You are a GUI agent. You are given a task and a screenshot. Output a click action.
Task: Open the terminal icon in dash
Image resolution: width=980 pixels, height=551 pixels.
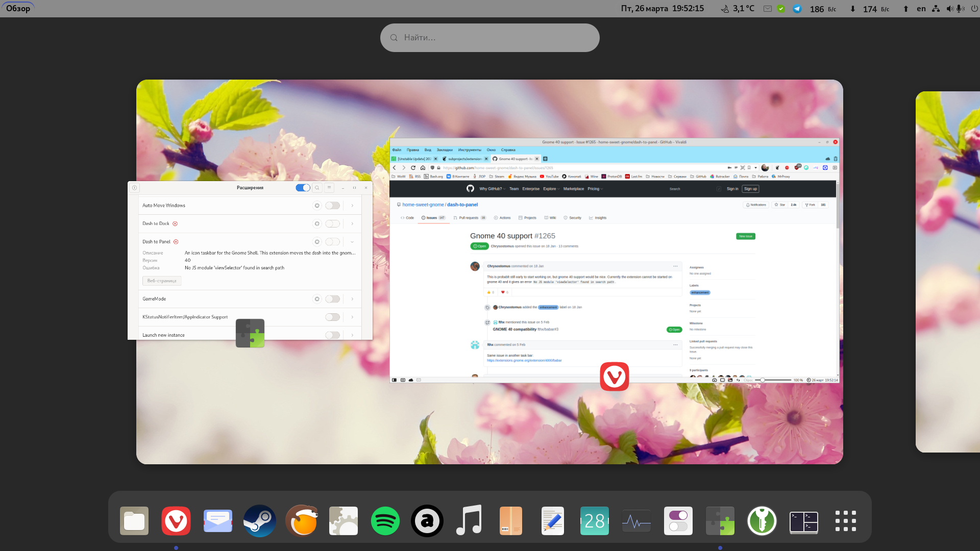804,522
